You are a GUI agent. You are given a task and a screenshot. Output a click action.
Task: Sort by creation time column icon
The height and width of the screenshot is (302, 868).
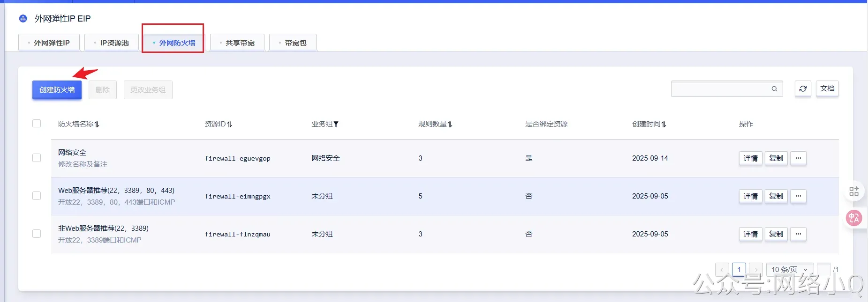tap(664, 124)
